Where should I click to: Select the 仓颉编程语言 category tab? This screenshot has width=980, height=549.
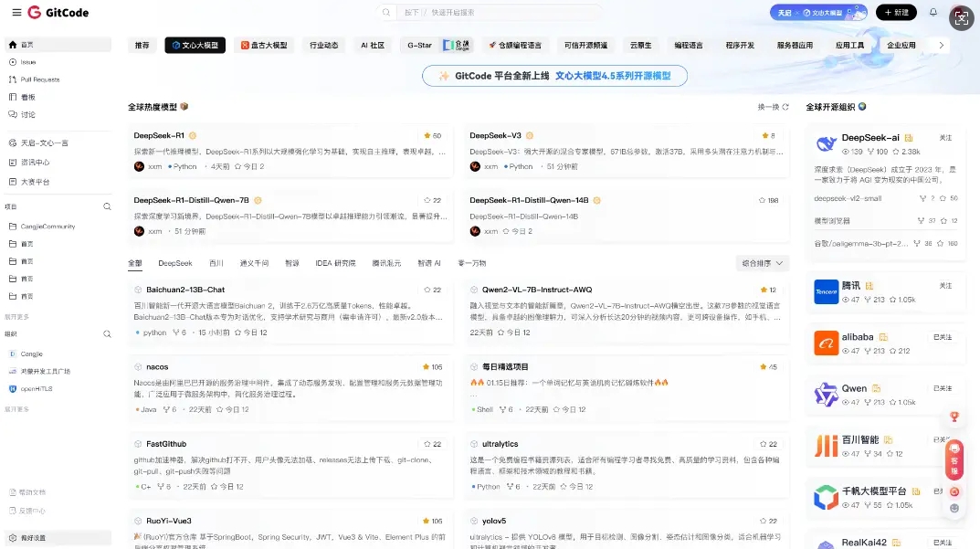[515, 45]
